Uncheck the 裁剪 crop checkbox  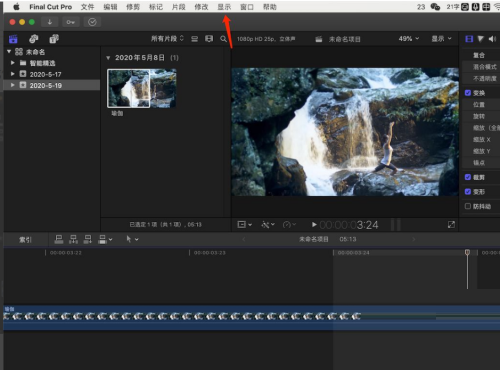tap(468, 177)
